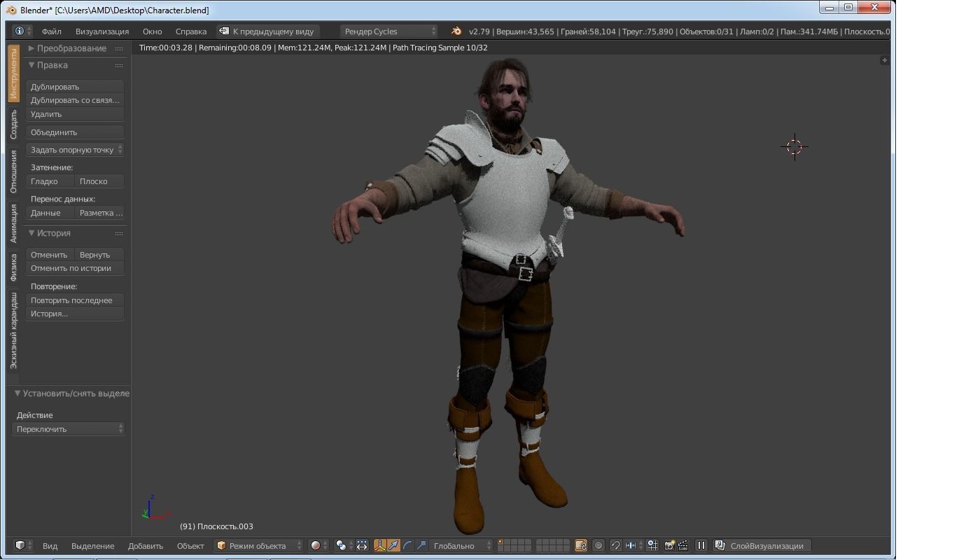966x560 pixels.
Task: Open the 3D View editor type cube icon
Action: point(23,546)
